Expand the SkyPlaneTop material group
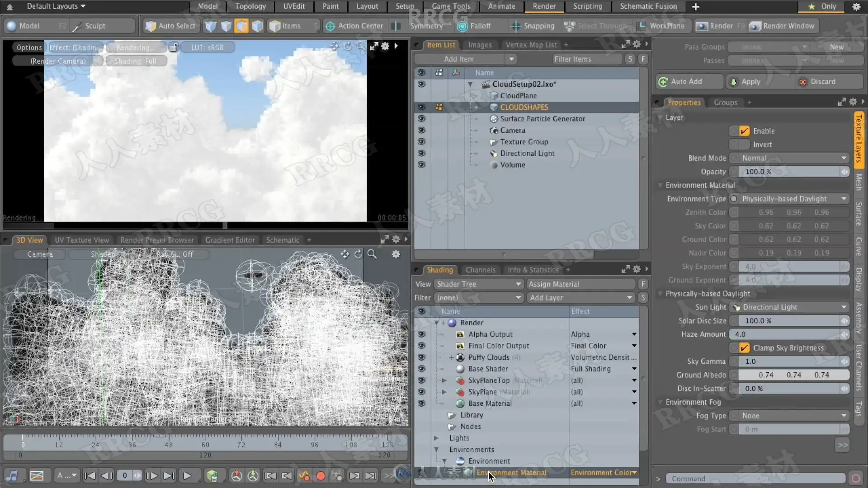 pyautogui.click(x=444, y=380)
